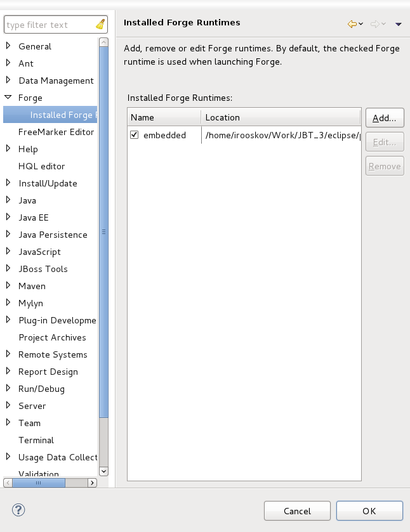Click inside the filter text field
Image resolution: width=410 pixels, height=532 pixels.
point(48,25)
